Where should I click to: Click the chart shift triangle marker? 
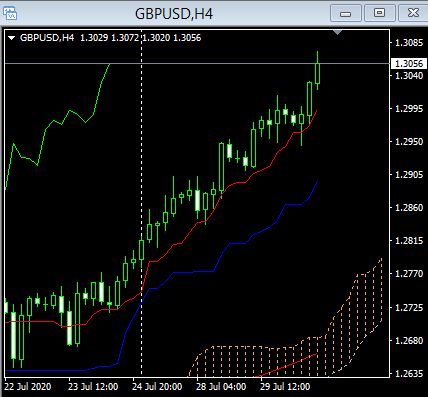tap(338, 32)
